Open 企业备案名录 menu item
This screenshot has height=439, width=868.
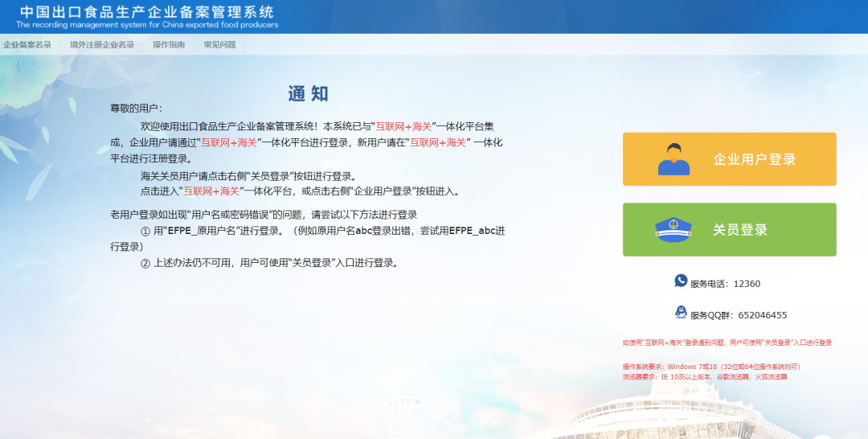coord(27,45)
